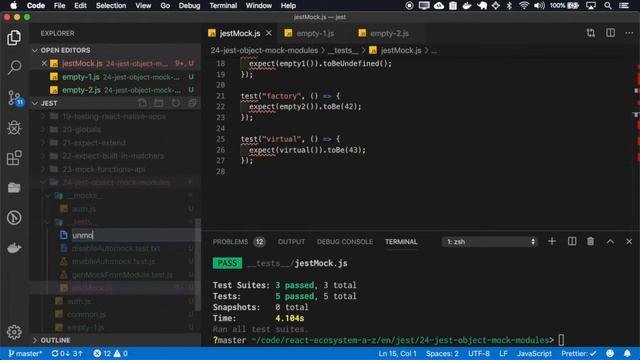Open the OUTPUT panel tab
640x360 pixels.
291,242
